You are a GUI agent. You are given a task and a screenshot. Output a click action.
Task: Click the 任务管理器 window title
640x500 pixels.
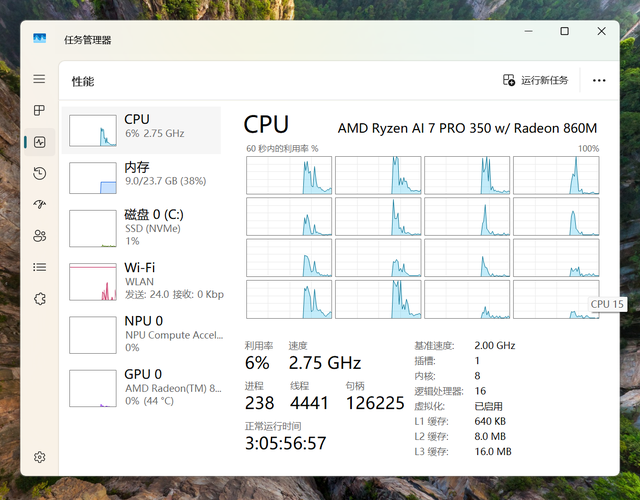(88, 40)
